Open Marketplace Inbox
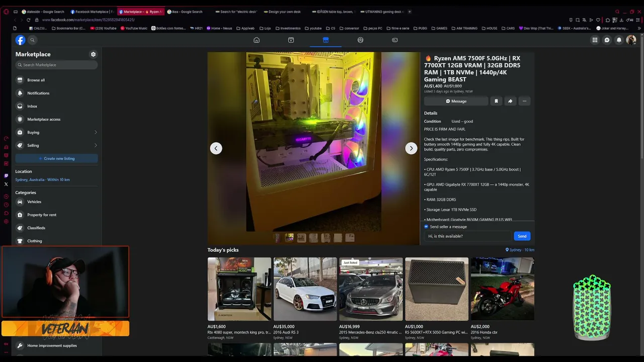 (x=56, y=106)
